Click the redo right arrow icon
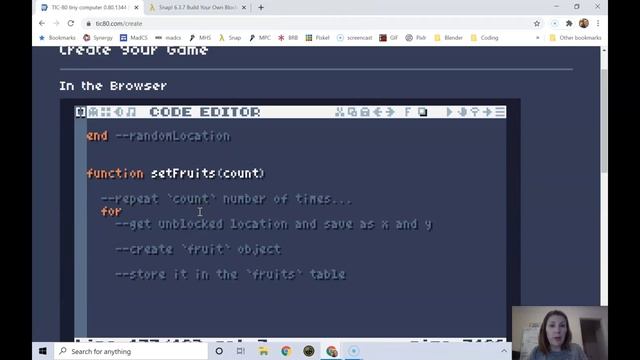 (390, 112)
